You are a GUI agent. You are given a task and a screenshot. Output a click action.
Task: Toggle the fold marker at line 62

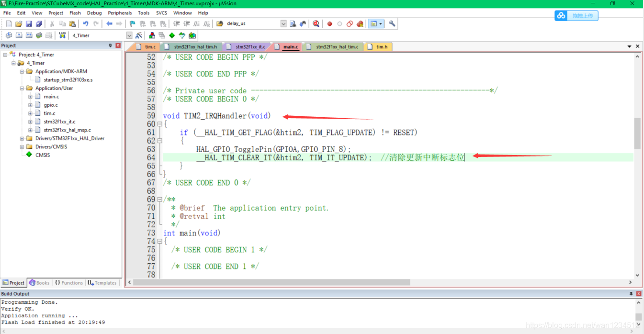coord(159,141)
